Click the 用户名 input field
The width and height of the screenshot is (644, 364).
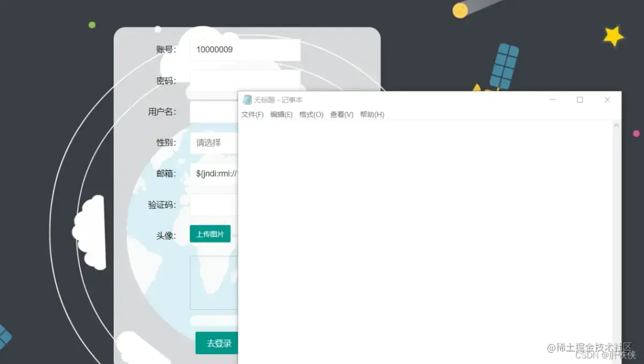click(x=214, y=112)
